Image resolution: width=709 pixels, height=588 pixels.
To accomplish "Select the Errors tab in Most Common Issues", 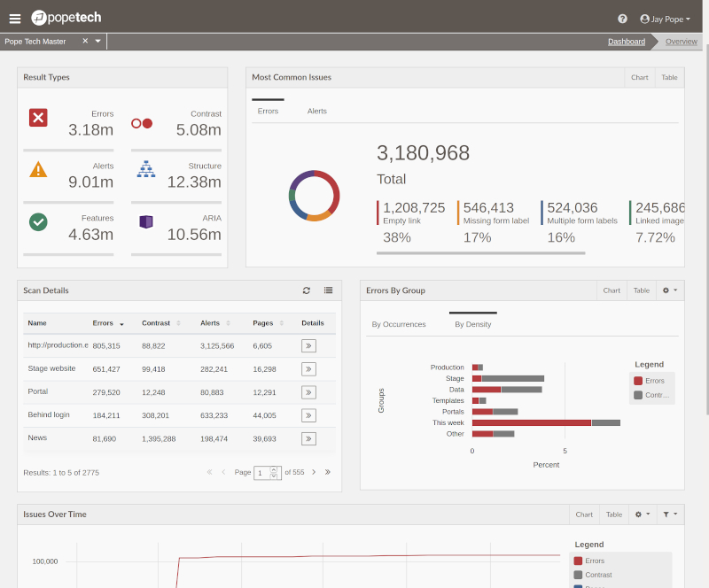I will [x=268, y=110].
